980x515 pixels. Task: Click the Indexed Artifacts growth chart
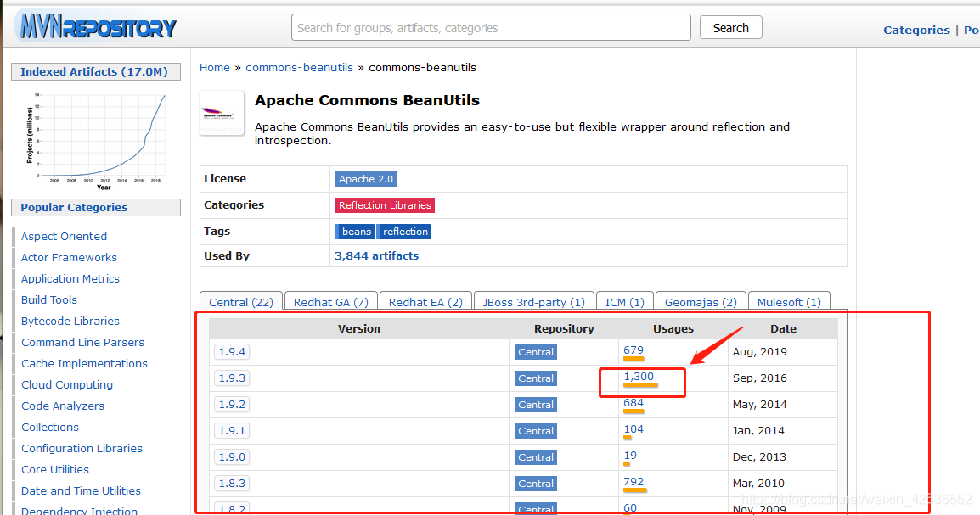coord(96,140)
